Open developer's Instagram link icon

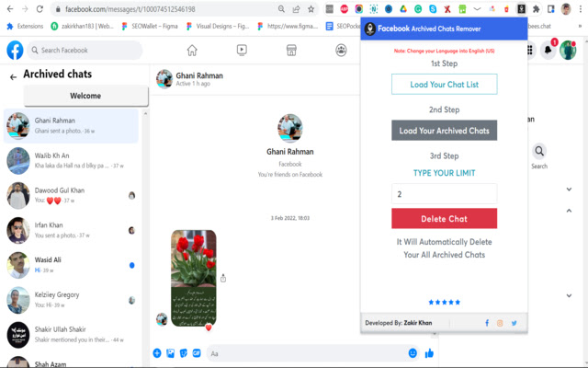500,323
